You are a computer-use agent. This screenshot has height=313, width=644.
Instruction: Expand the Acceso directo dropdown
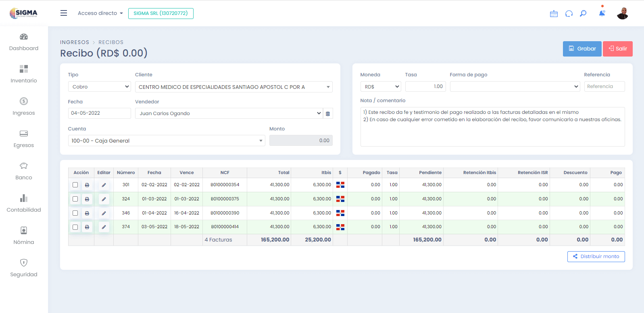(100, 13)
